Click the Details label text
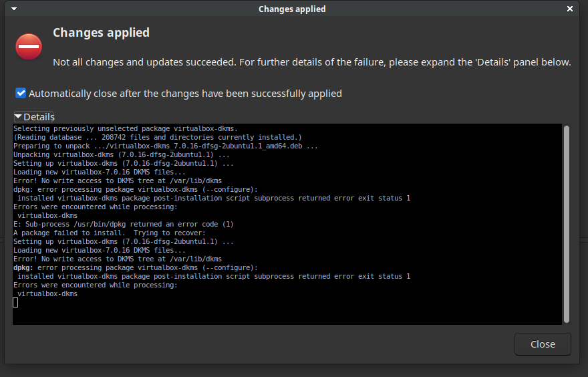The height and width of the screenshot is (377, 588). click(x=39, y=117)
